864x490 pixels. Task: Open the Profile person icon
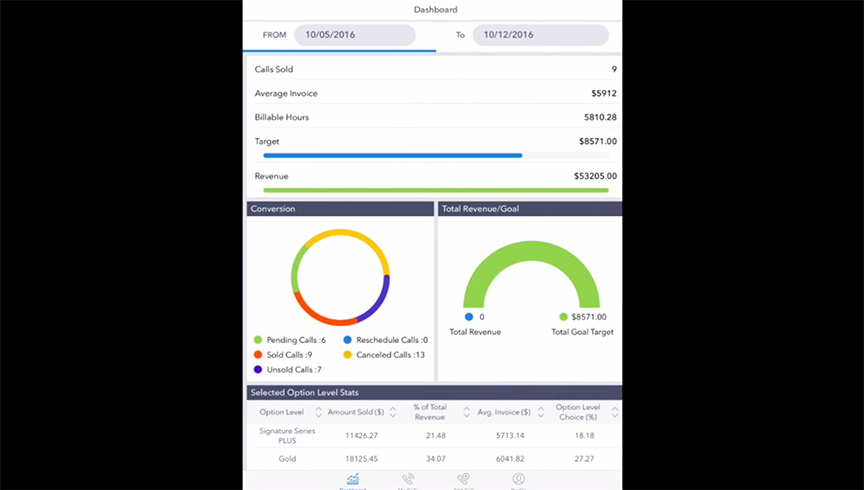[x=518, y=481]
